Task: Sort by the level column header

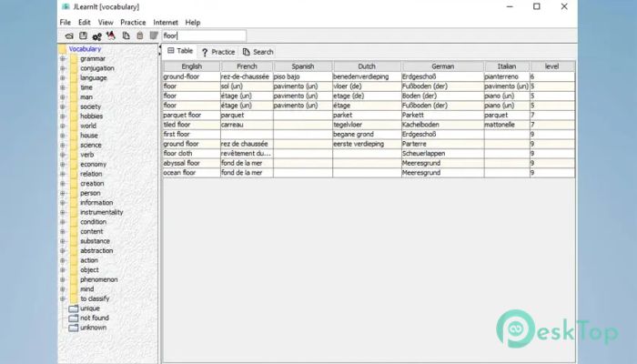Action: (x=552, y=66)
